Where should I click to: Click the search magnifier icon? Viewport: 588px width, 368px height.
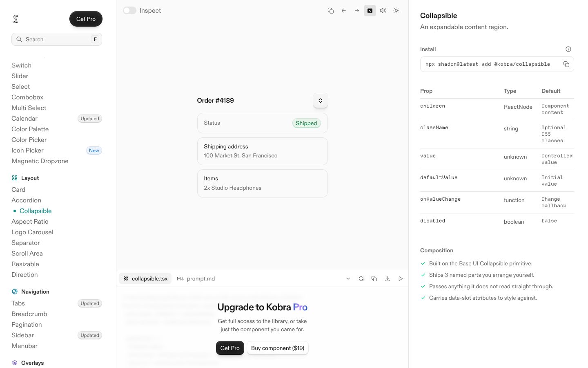(x=19, y=39)
